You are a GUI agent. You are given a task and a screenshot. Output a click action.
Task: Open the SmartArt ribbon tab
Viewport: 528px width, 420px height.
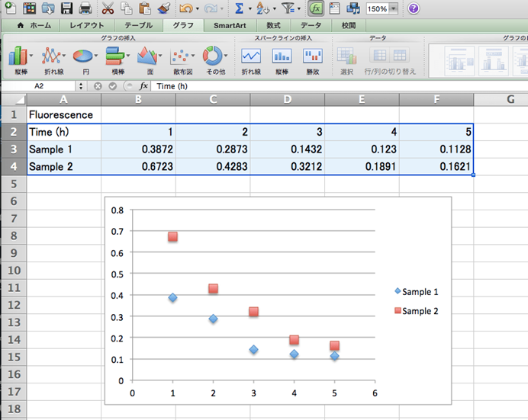[229, 25]
